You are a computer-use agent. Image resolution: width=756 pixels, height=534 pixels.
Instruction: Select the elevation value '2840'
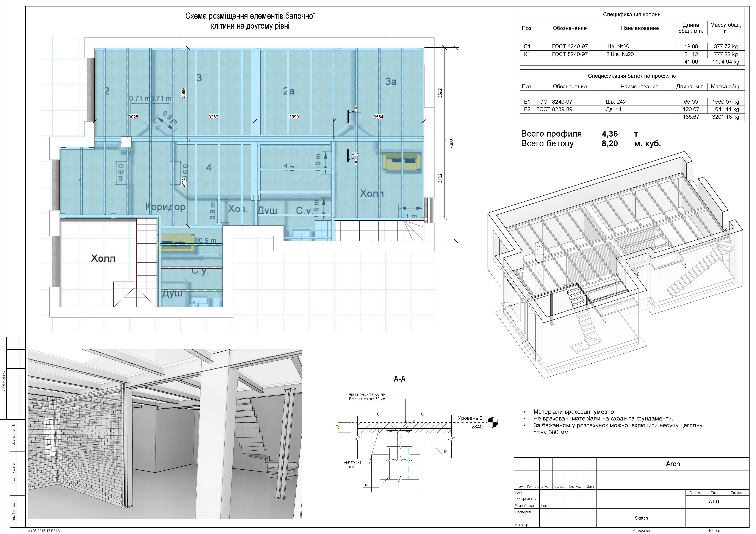(x=477, y=427)
